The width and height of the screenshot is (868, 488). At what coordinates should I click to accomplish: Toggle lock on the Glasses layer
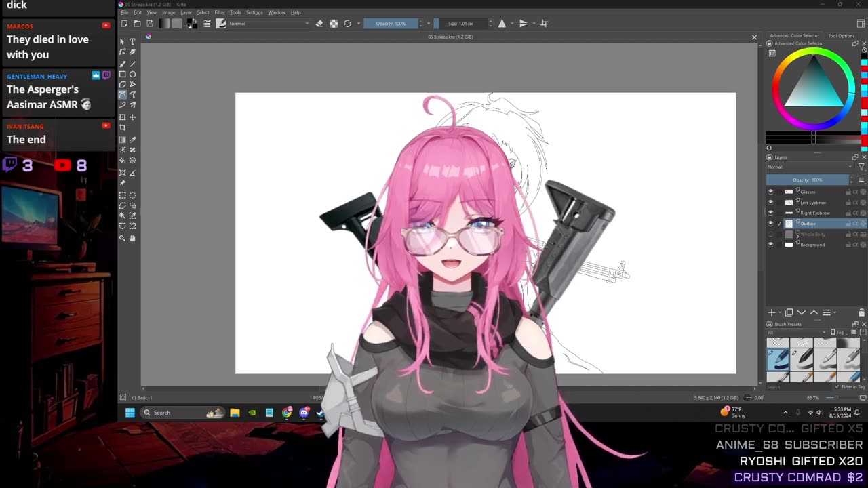point(848,192)
